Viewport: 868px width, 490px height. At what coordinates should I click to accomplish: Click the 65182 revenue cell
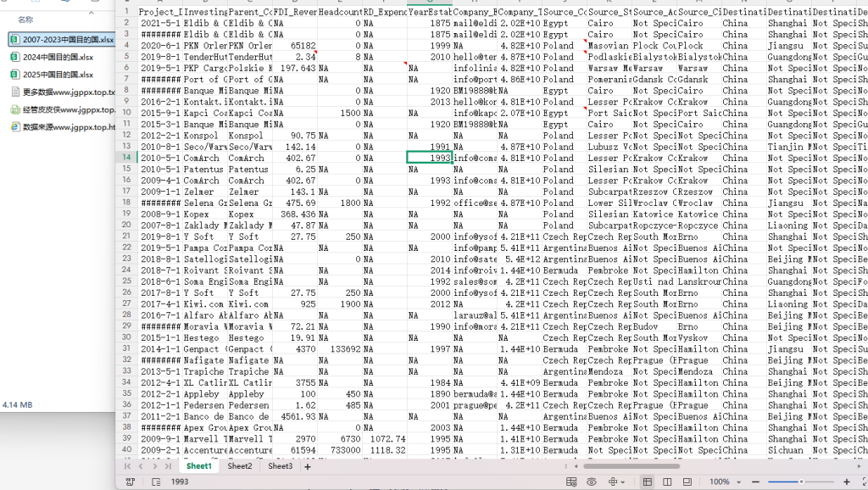(294, 46)
